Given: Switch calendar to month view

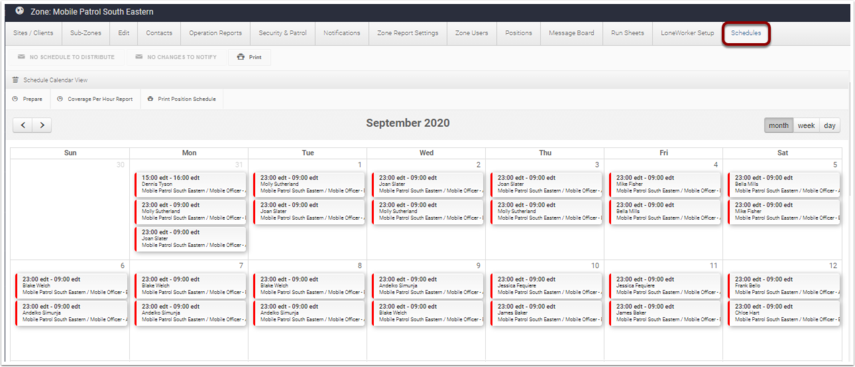Looking at the screenshot, I should (x=778, y=125).
